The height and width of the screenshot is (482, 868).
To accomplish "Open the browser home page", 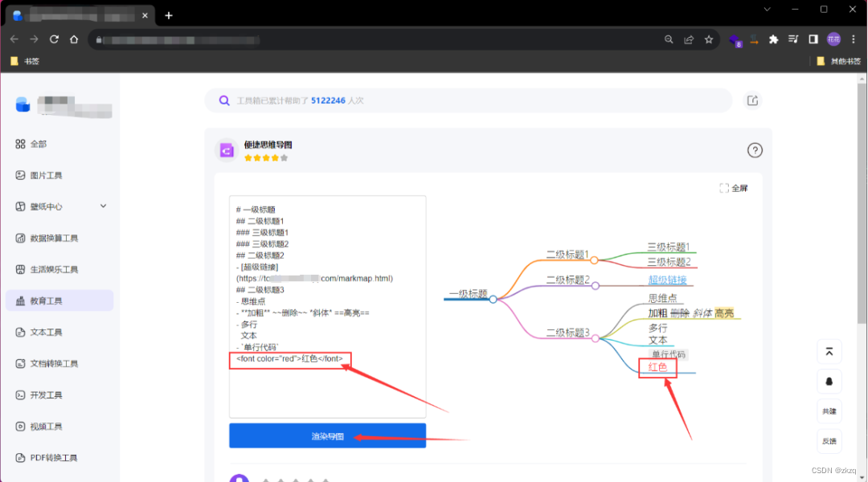I will point(74,39).
